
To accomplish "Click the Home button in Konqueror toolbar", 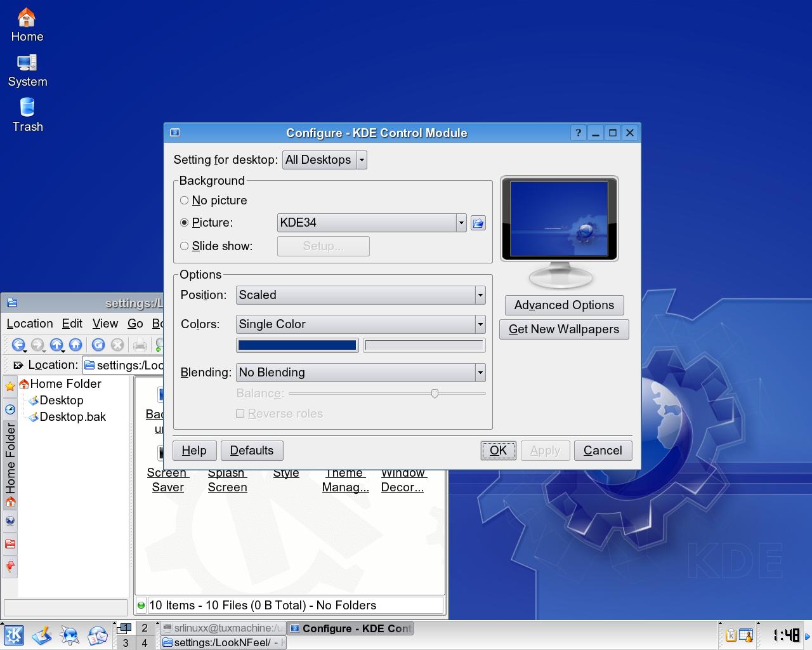I will 75,345.
